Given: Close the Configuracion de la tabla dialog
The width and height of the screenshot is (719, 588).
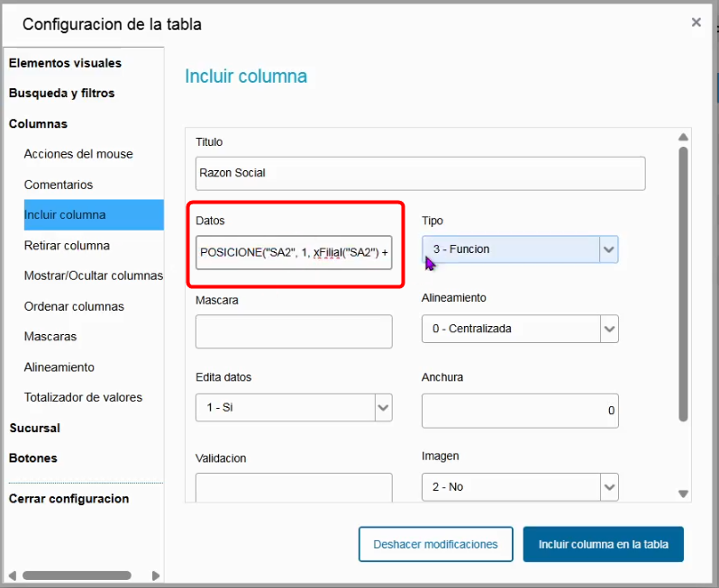Looking at the screenshot, I should pyautogui.click(x=696, y=22).
